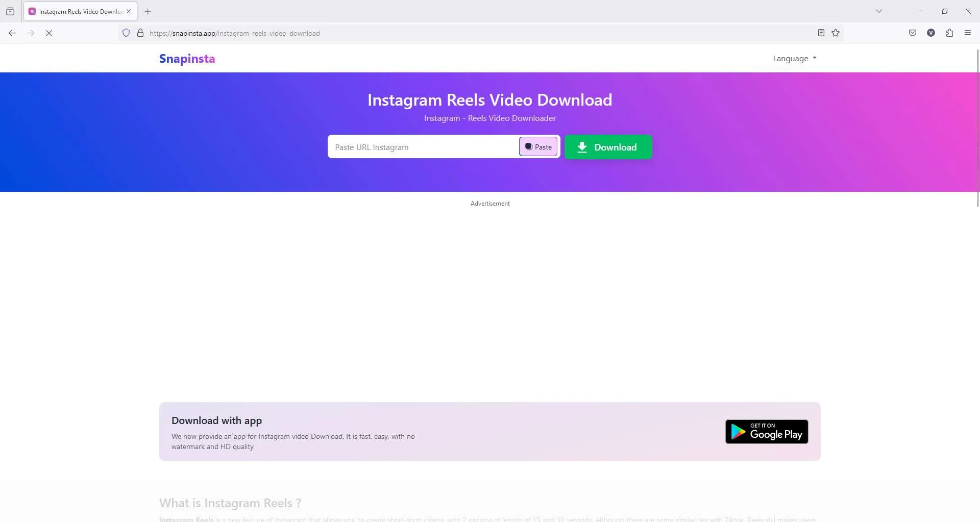Open the Get it on Google Play badge
The width and height of the screenshot is (980, 522).
(x=767, y=432)
